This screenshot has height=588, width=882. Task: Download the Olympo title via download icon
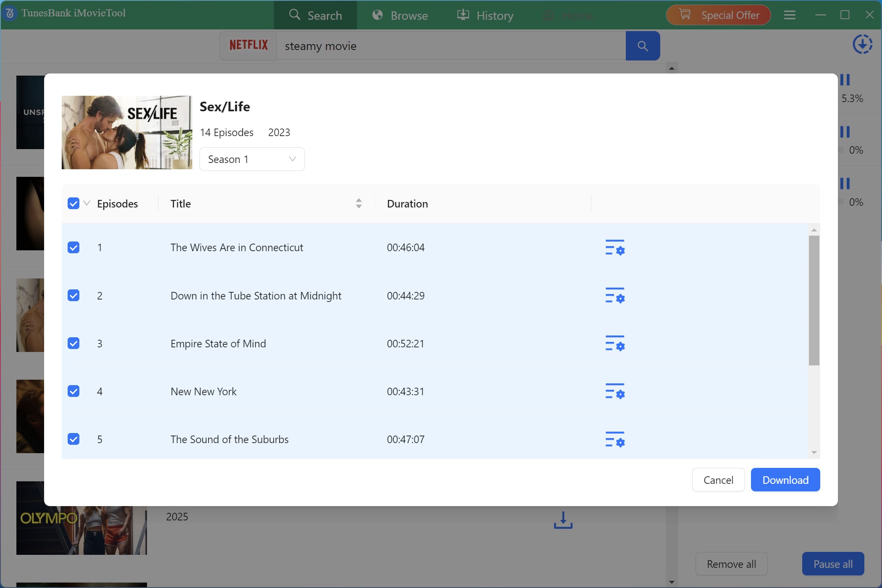pos(563,520)
